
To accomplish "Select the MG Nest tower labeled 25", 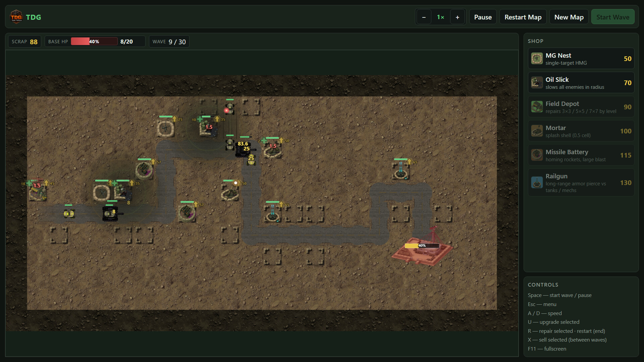I will click(166, 128).
